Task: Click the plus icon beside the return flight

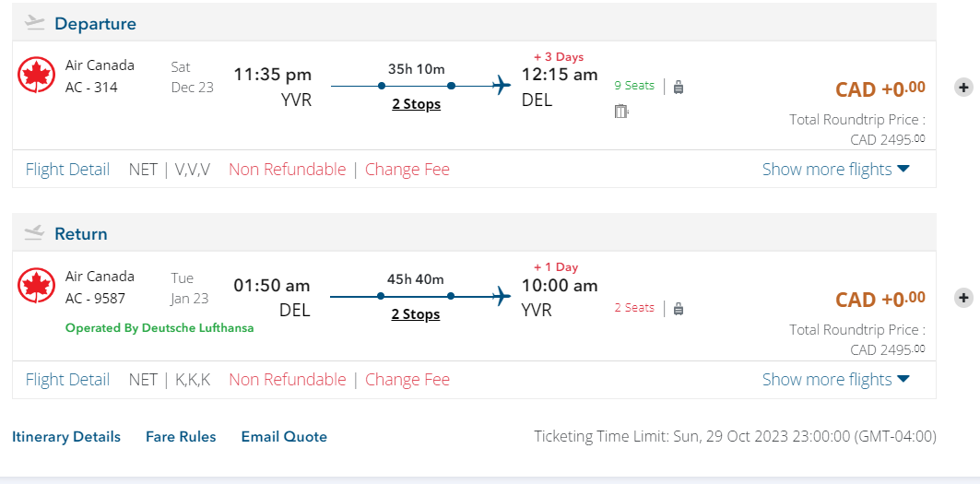Action: coord(962,298)
